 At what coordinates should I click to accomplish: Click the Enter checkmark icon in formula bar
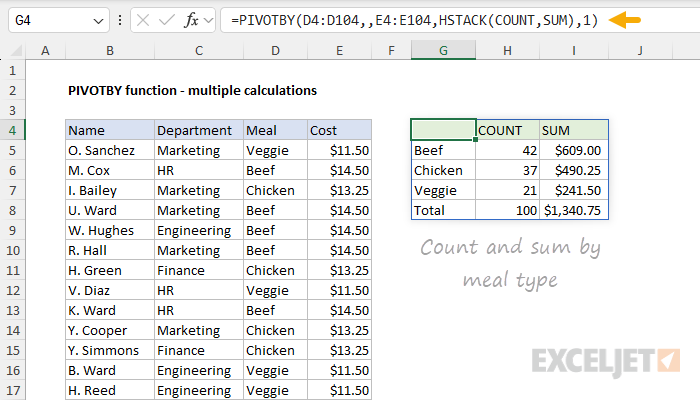pyautogui.click(x=167, y=20)
